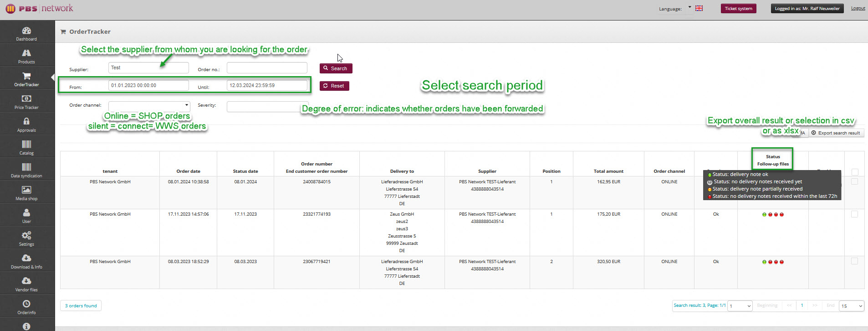This screenshot has height=331, width=868.
Task: Click the Search button
Action: click(x=336, y=68)
